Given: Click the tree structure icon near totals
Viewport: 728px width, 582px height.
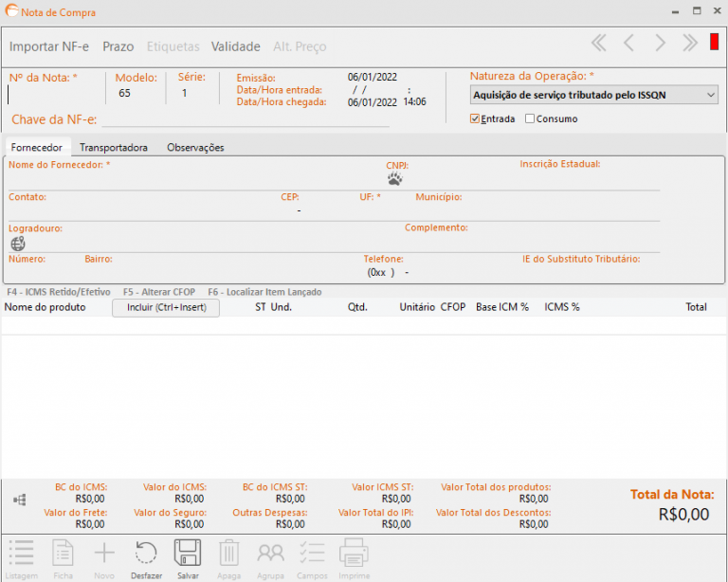Looking at the screenshot, I should point(18,499).
